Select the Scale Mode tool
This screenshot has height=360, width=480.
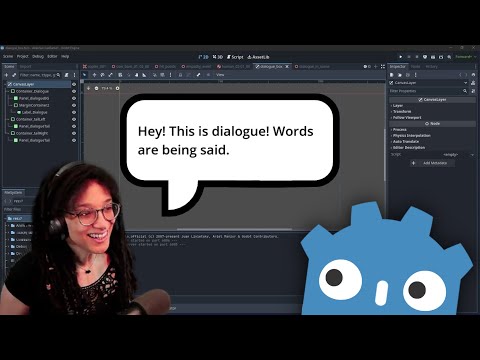(110, 75)
